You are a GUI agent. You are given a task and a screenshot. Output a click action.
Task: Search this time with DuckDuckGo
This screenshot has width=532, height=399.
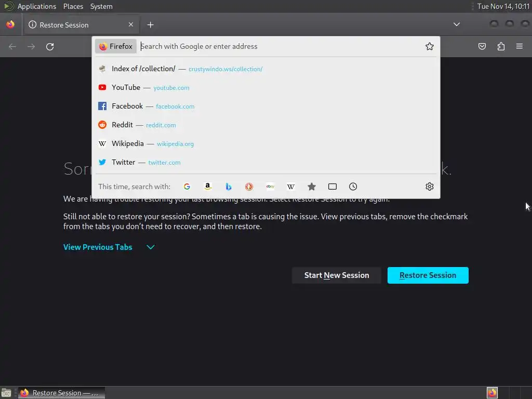(249, 187)
